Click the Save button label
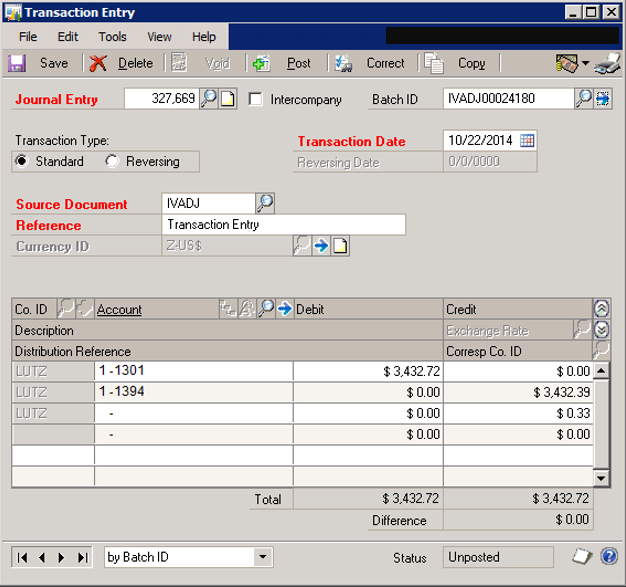The image size is (626, 587). point(54,63)
